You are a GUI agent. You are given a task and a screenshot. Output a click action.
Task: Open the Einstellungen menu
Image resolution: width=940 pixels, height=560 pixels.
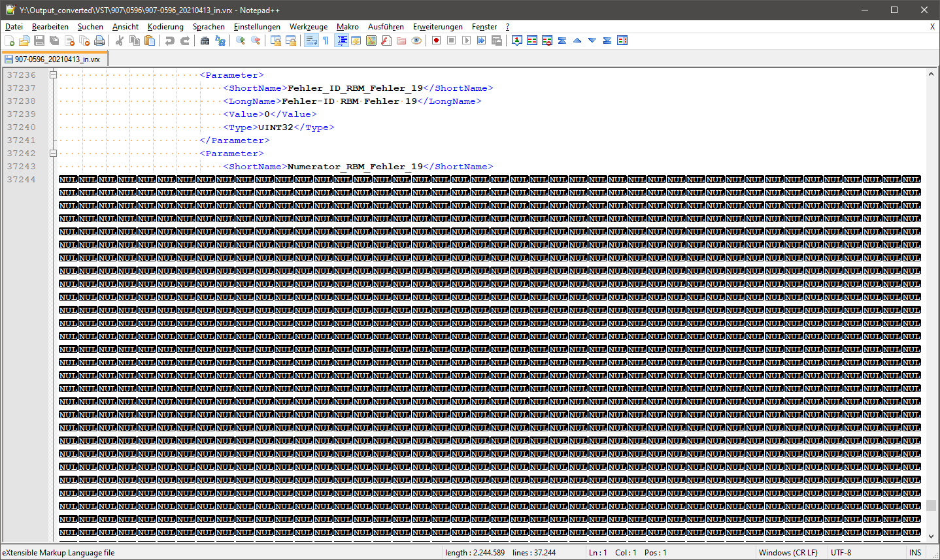click(x=257, y=27)
